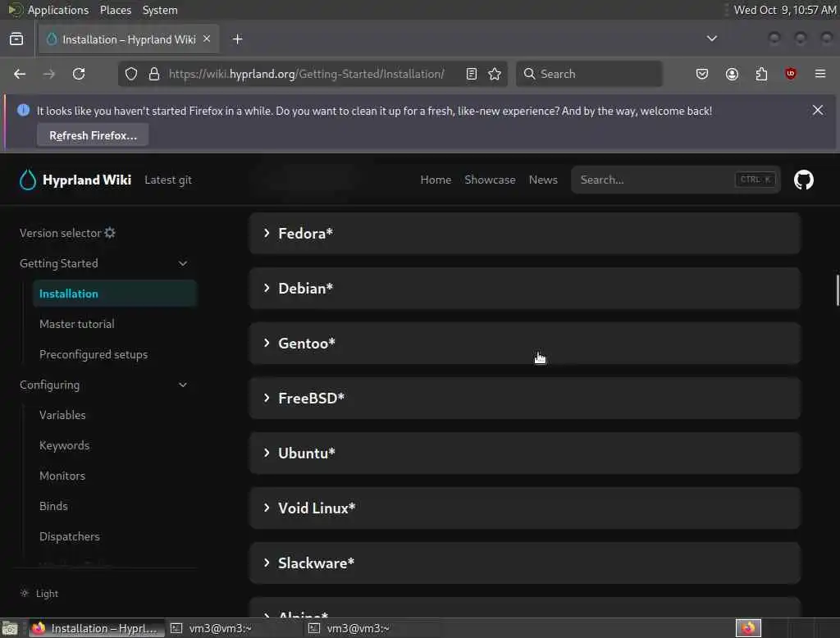Open the Places menu
Image resolution: width=840 pixels, height=638 pixels.
[116, 10]
